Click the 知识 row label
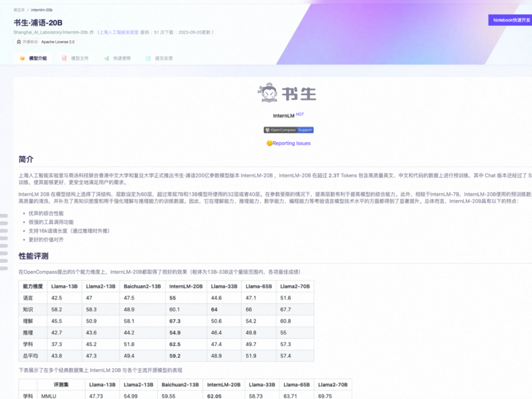532x399 pixels. (28, 310)
